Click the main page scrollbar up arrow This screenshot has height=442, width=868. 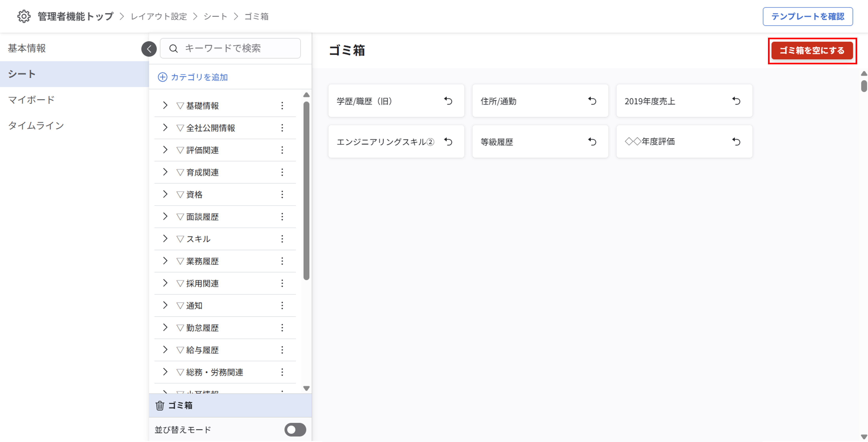tap(864, 73)
